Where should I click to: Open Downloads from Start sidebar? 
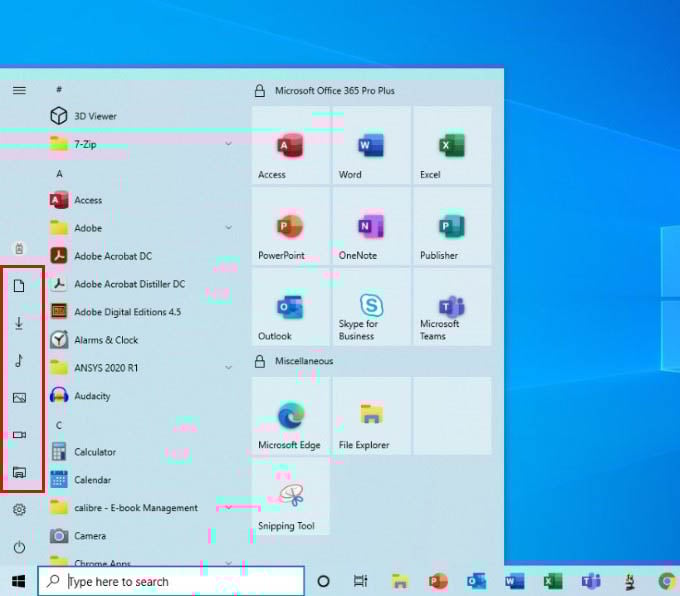(x=19, y=323)
